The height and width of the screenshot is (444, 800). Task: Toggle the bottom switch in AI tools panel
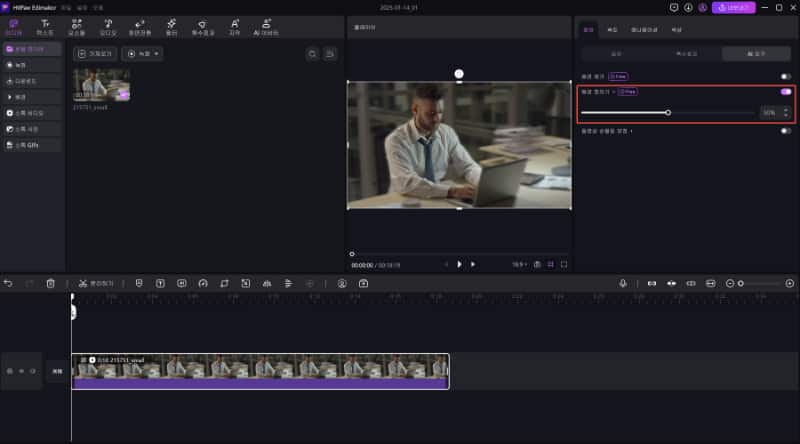(785, 131)
